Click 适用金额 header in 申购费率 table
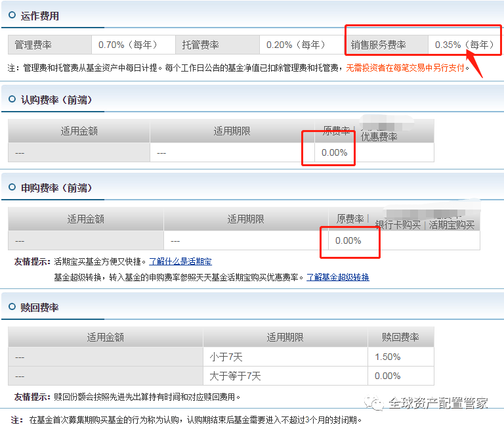The image size is (504, 425). (x=86, y=219)
